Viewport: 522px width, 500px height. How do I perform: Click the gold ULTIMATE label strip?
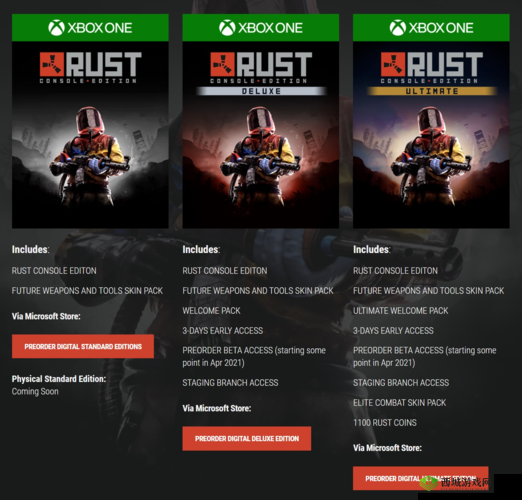click(x=432, y=91)
